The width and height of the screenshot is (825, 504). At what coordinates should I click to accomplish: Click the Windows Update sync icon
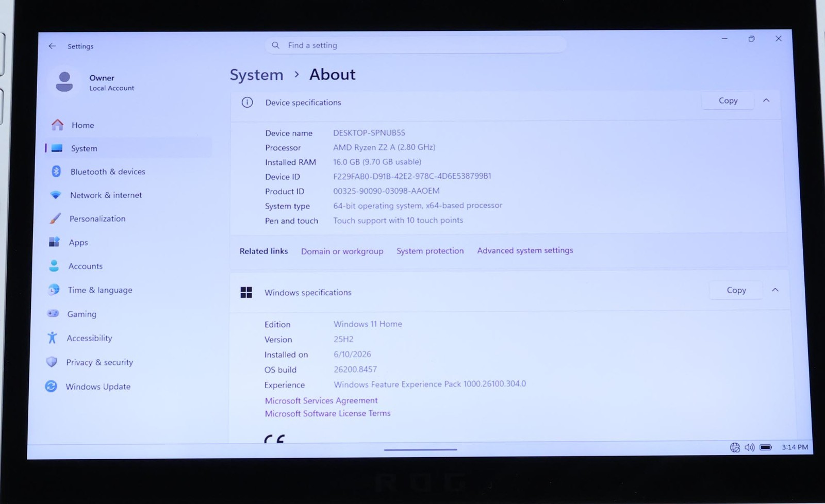click(x=51, y=386)
